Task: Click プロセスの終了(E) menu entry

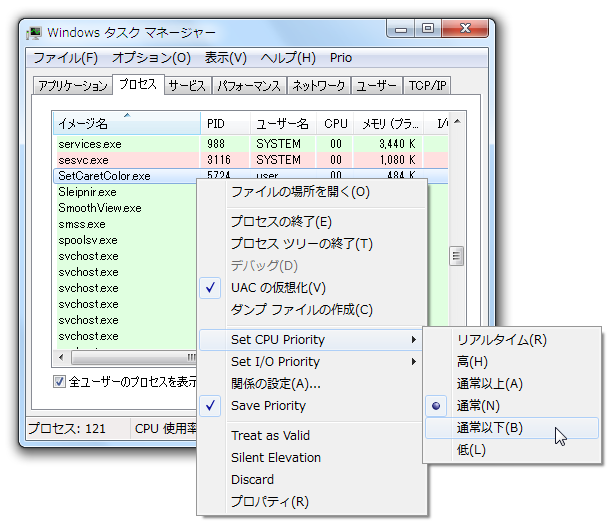Action: point(312,222)
